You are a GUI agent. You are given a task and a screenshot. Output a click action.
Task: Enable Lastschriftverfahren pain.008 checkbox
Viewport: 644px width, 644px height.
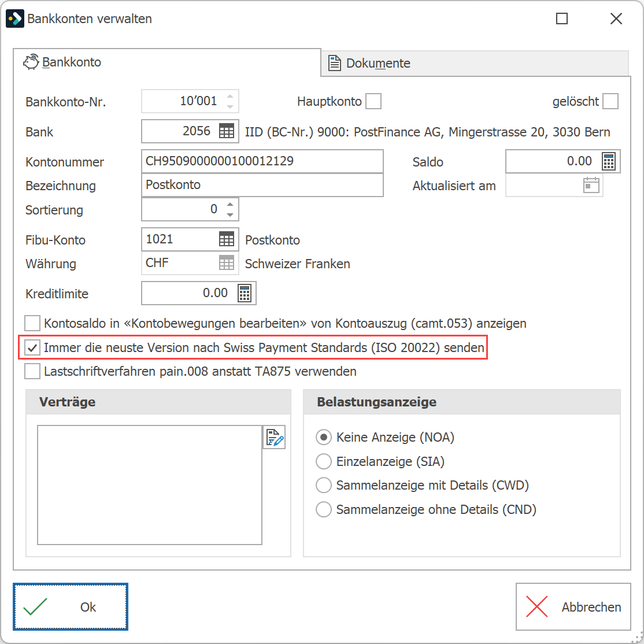[x=32, y=371]
